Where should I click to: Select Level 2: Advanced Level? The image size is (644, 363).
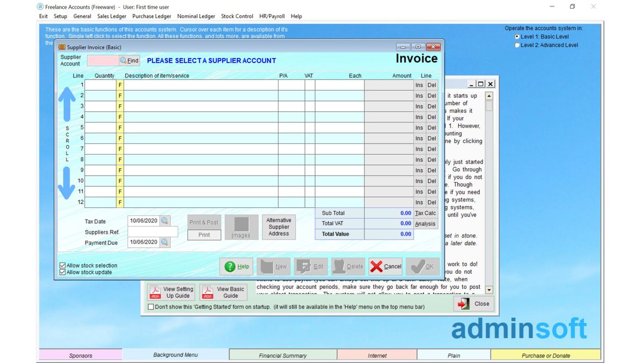pyautogui.click(x=517, y=45)
